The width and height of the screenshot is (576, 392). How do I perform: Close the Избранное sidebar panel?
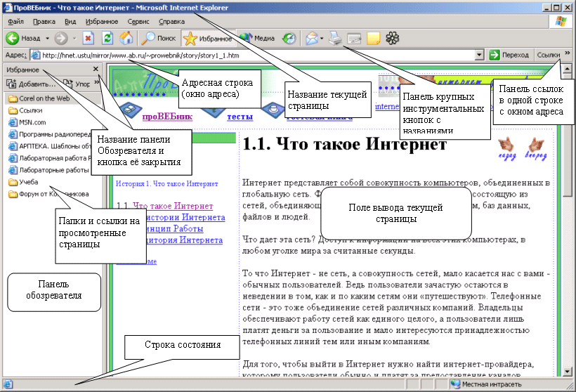tap(96, 70)
